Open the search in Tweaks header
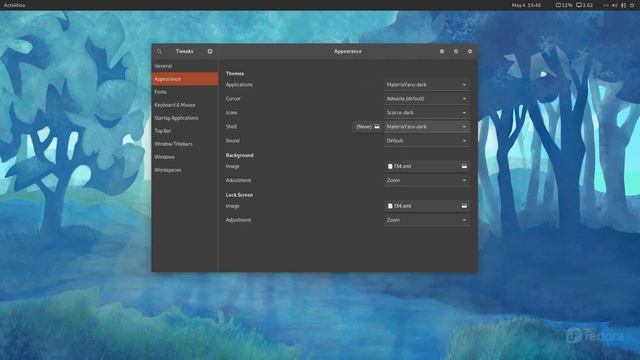This screenshot has height=360, width=640. [x=159, y=51]
